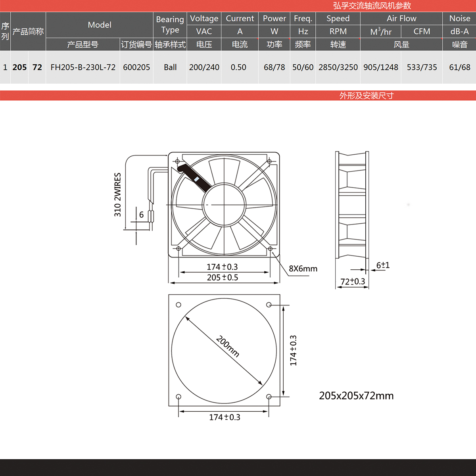The image size is (476, 476).
Task: Select order number '600205'
Action: (136, 67)
